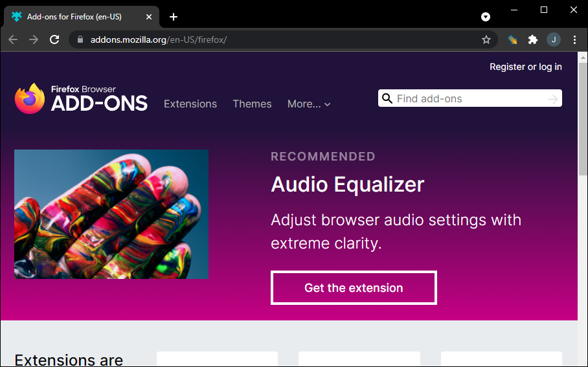Click the RECOMMENDED label text
Viewport: 588px width, 367px height.
tap(323, 157)
